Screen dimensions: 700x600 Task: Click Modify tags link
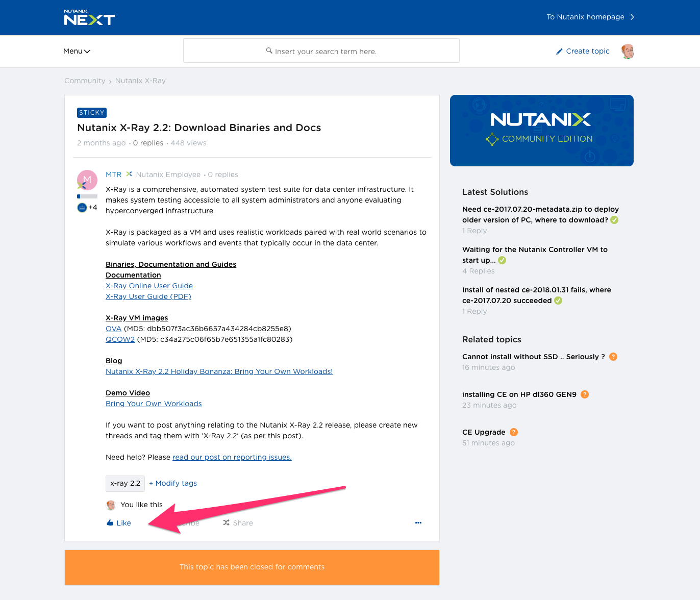pos(173,483)
